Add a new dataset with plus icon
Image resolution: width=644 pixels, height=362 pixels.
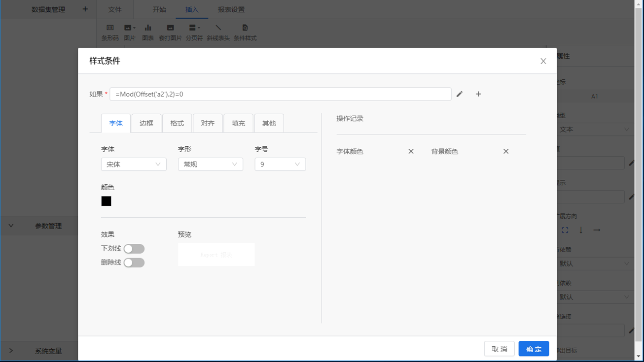pyautogui.click(x=85, y=9)
